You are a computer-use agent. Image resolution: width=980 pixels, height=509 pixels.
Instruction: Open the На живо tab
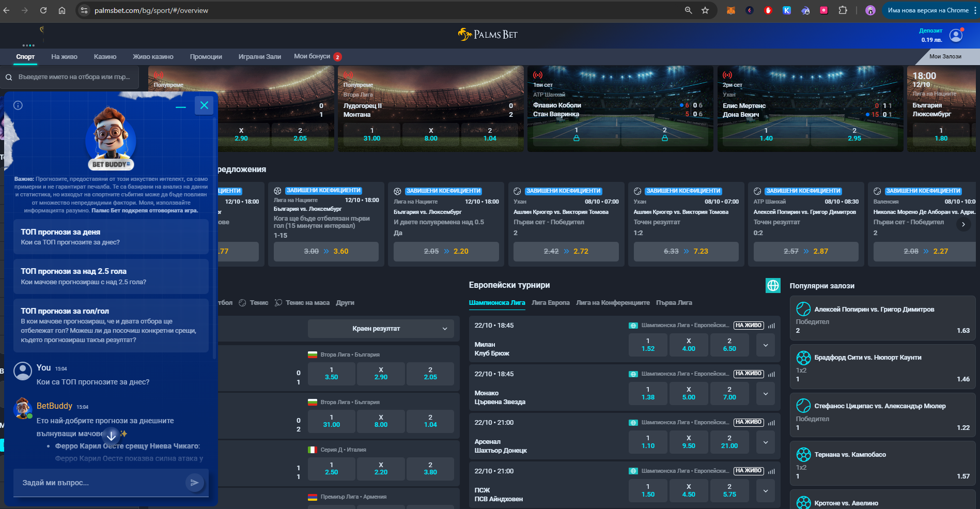tap(64, 57)
